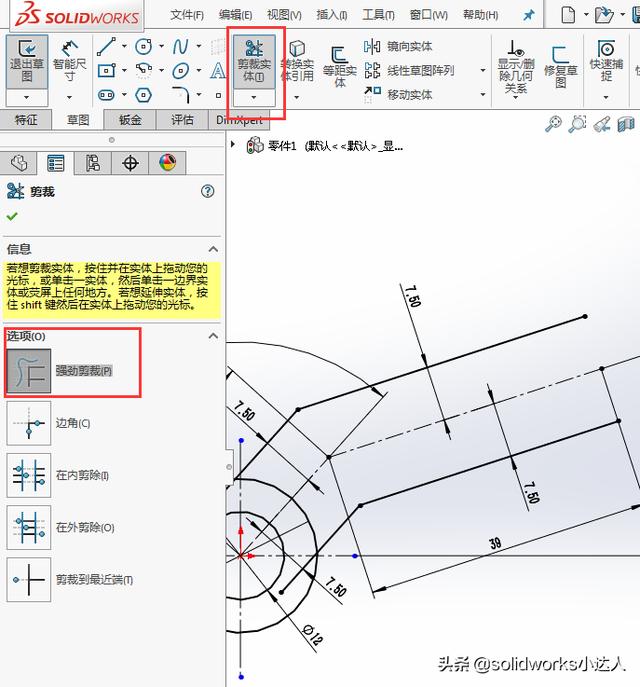
Task: Collapse the 信息 (Message) section
Action: click(x=213, y=249)
